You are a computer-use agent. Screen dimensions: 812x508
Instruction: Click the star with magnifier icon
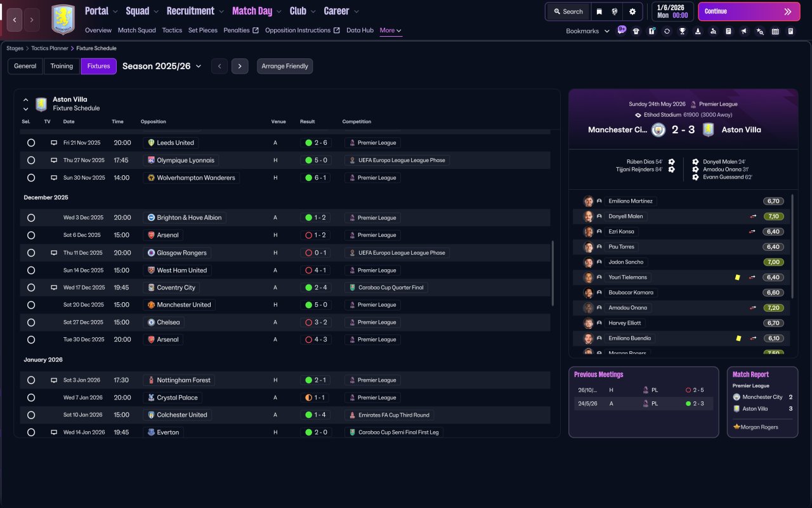coord(760,31)
